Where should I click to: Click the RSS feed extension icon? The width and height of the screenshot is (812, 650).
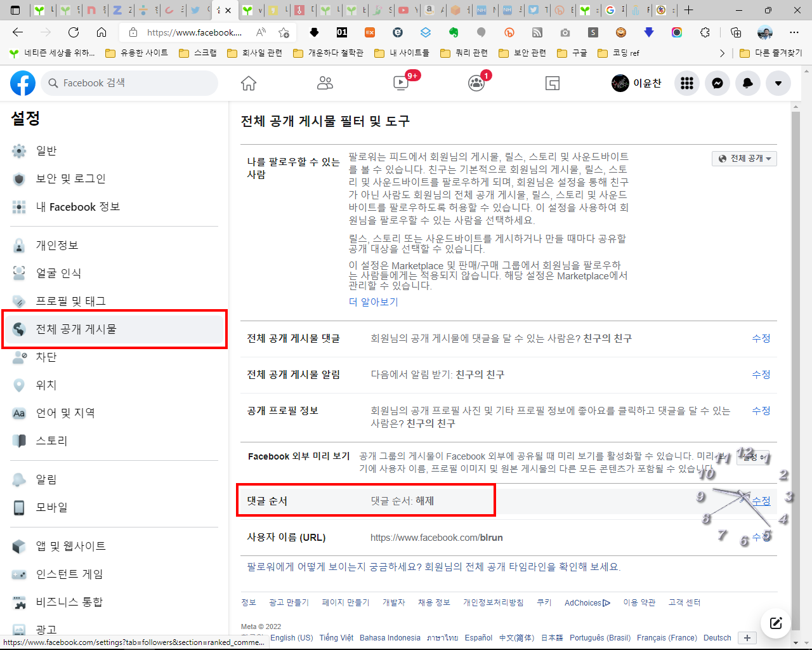pyautogui.click(x=537, y=32)
